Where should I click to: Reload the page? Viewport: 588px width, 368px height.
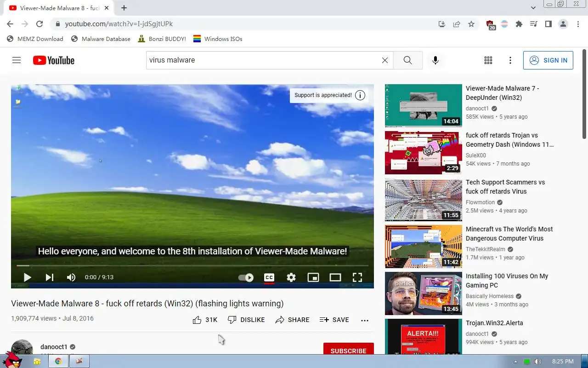point(40,24)
